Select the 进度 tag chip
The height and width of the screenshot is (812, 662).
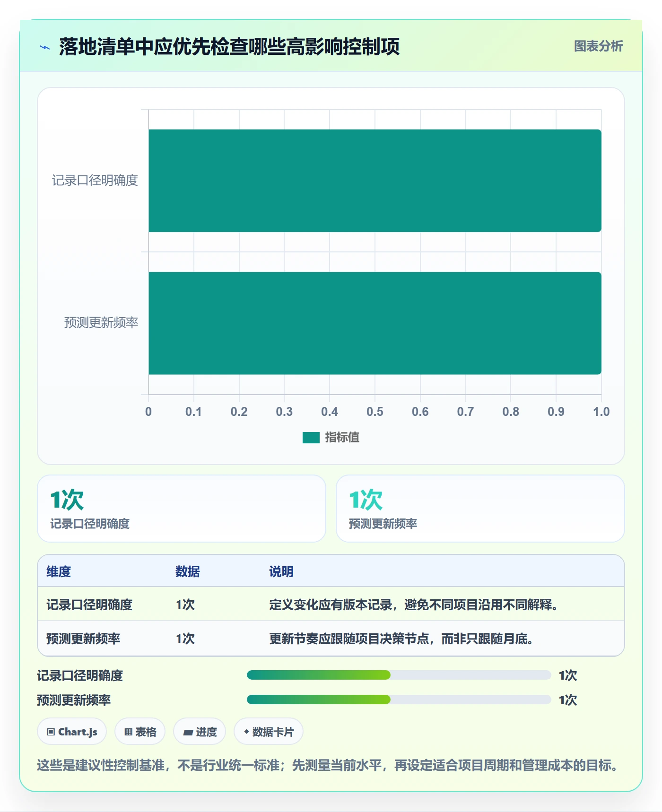click(200, 732)
